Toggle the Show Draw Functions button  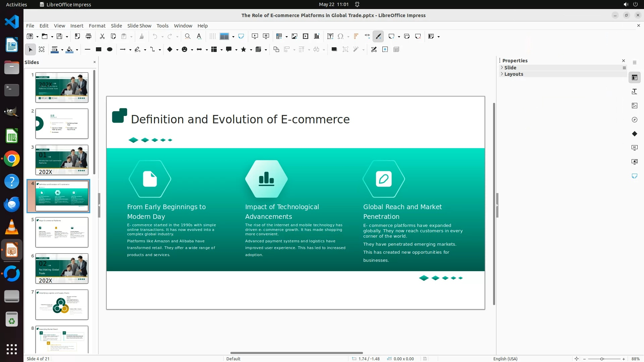coord(378,36)
